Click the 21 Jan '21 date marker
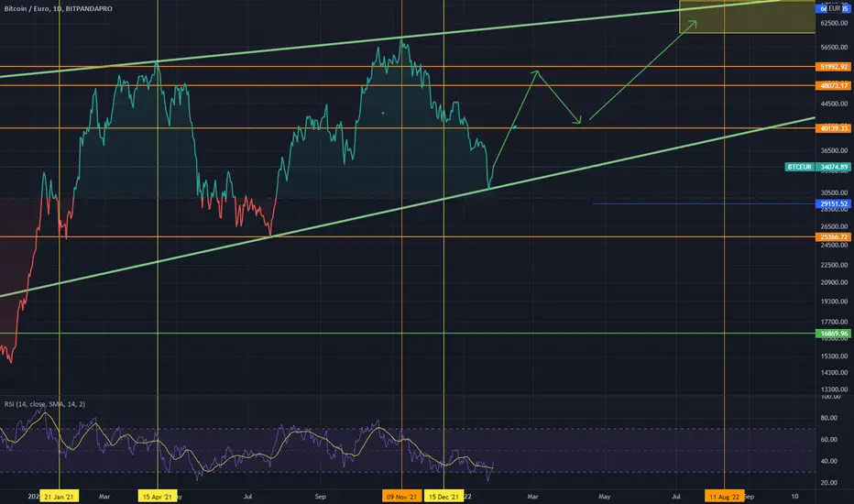This screenshot has height=504, width=854. pos(59,497)
